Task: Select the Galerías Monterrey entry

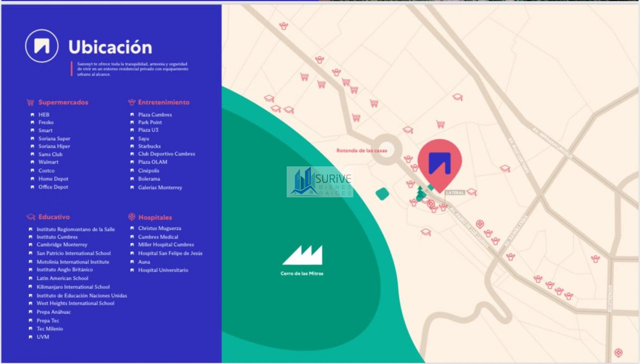Action: [x=160, y=188]
